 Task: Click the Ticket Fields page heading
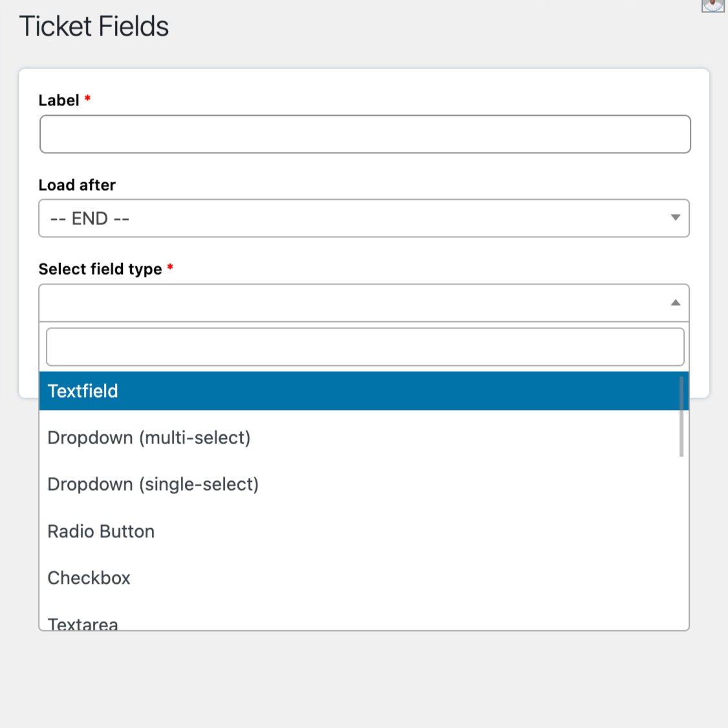[94, 27]
